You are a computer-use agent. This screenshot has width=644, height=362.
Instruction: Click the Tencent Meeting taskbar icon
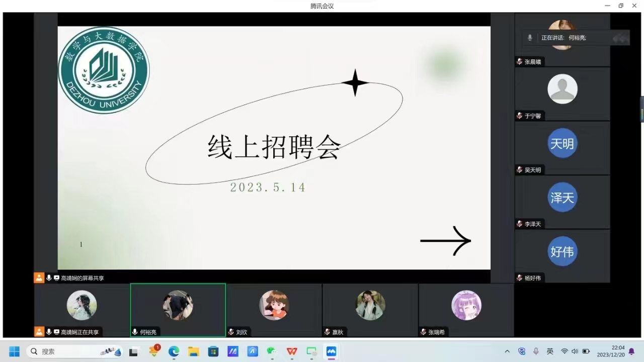(x=331, y=351)
